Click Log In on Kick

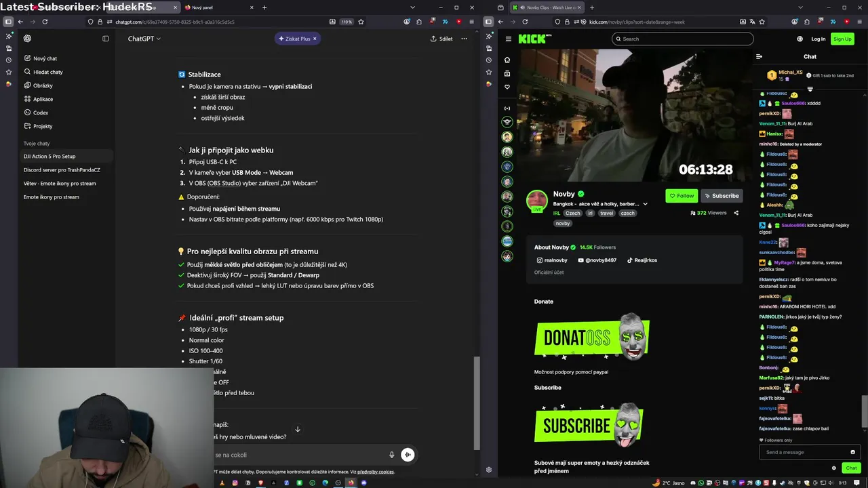[818, 39]
